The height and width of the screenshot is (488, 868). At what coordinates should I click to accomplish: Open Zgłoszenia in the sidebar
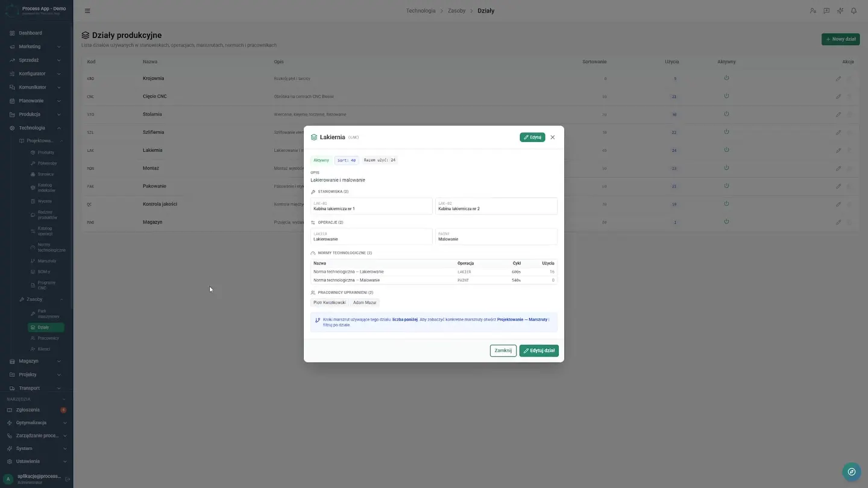(x=36, y=410)
